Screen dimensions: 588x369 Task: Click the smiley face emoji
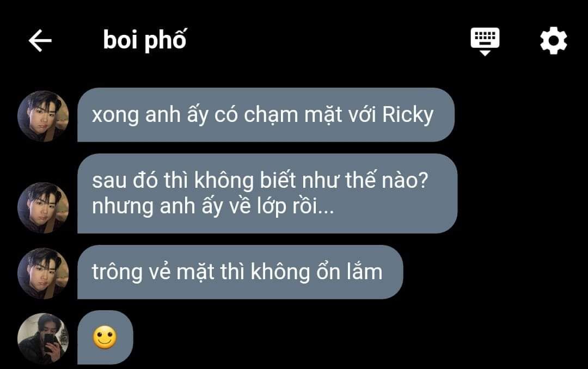[105, 337]
